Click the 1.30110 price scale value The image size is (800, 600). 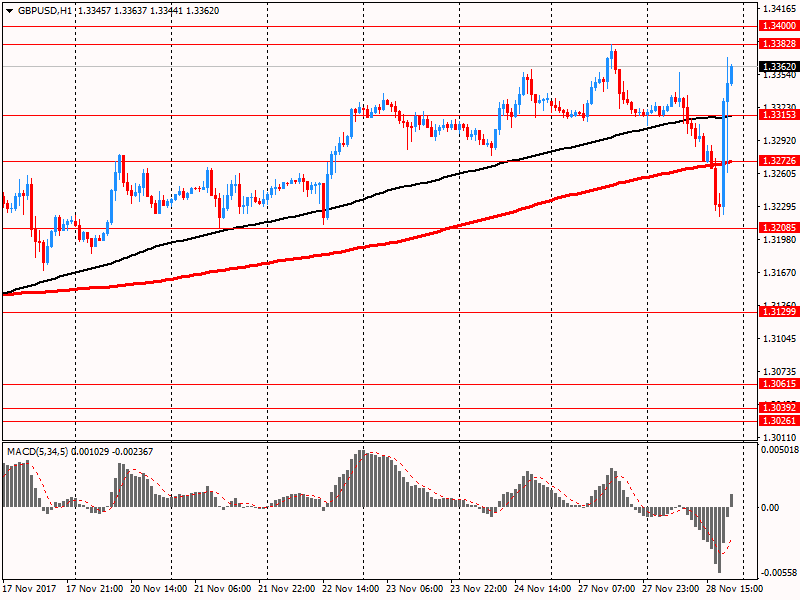tap(780, 437)
